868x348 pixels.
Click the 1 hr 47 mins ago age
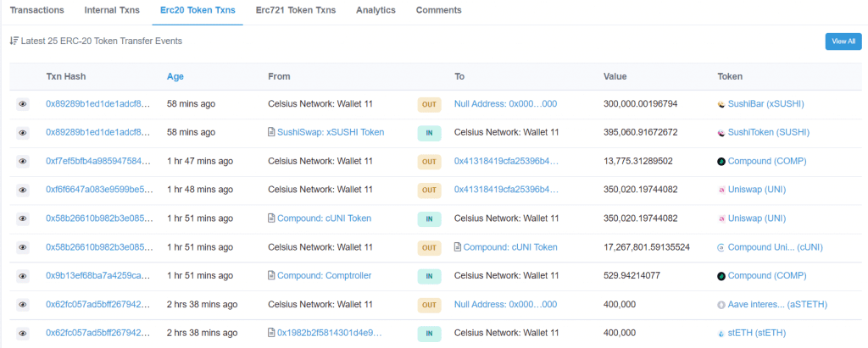pyautogui.click(x=200, y=161)
